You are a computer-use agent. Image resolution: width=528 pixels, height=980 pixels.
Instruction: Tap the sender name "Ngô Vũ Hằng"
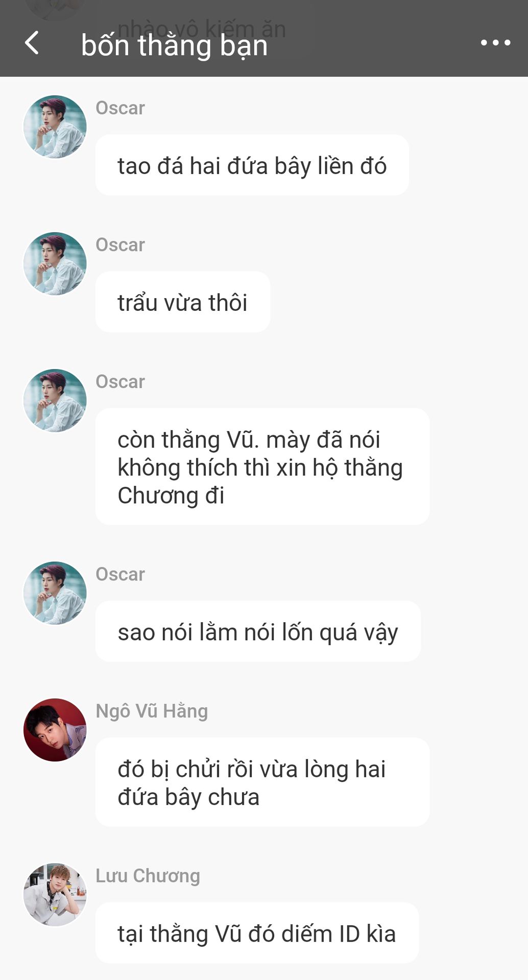(x=152, y=711)
